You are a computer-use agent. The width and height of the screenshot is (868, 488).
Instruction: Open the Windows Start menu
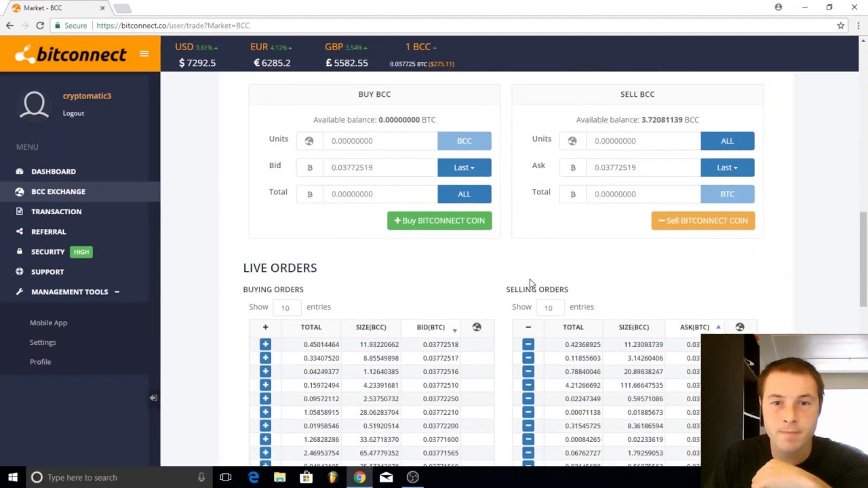pos(12,477)
